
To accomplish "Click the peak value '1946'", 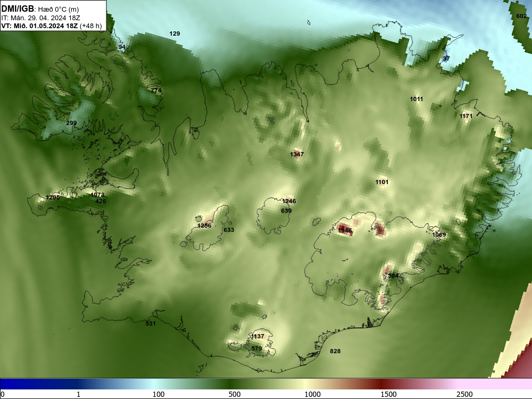I will pyautogui.click(x=345, y=231).
